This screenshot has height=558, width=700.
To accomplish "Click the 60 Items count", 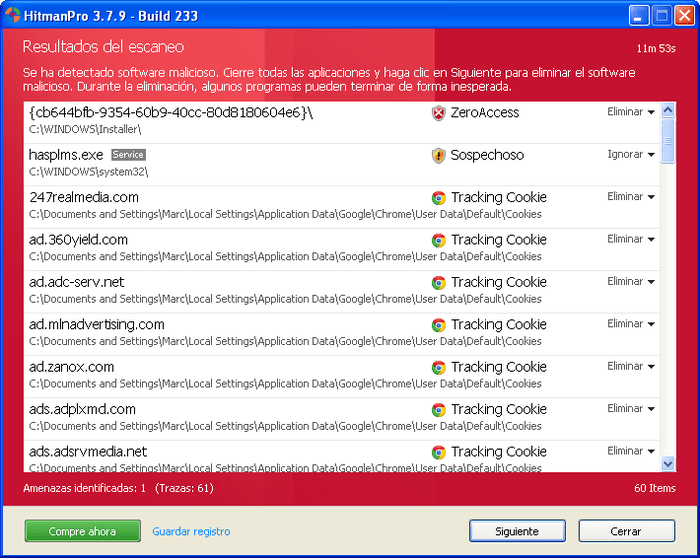I will (654, 488).
